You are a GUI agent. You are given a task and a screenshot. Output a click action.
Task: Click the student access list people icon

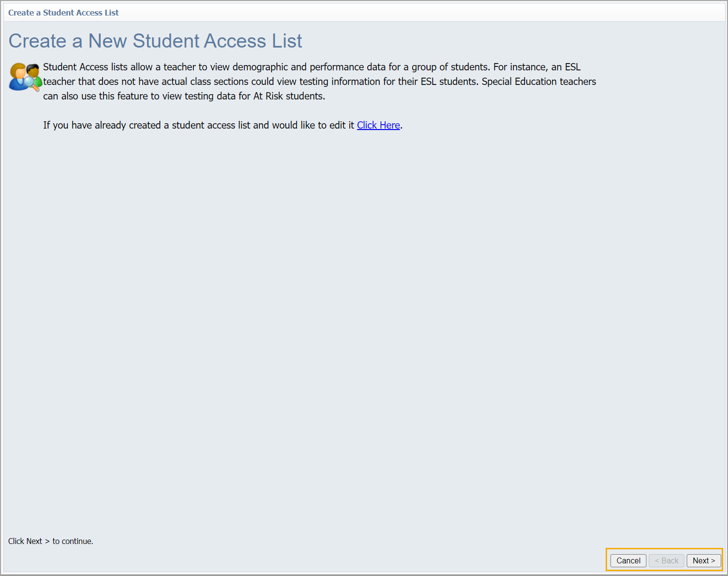coord(25,77)
